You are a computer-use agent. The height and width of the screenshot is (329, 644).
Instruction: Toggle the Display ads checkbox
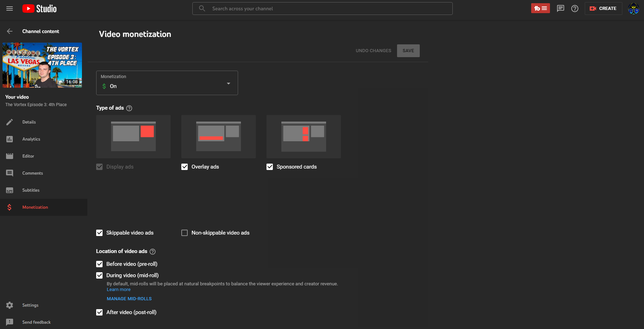pyautogui.click(x=99, y=167)
